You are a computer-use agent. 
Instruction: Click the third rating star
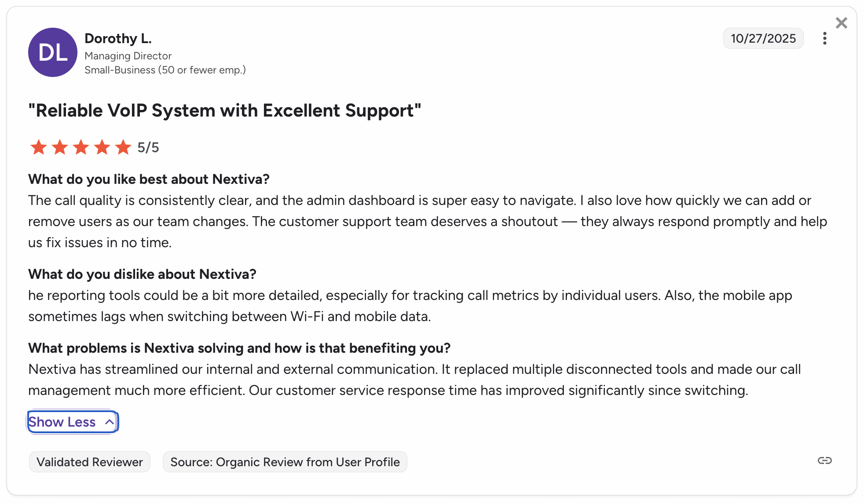click(81, 147)
